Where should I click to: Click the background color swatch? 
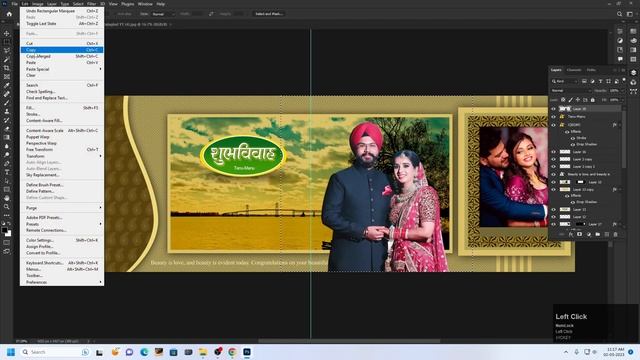point(9,234)
